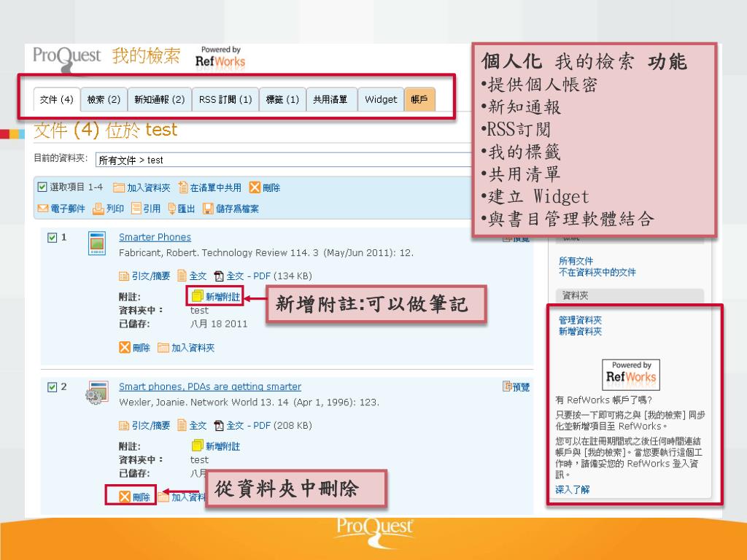This screenshot has width=747, height=560.
Task: Click 新增附註 note icon for the Wexler article
Action: click(x=197, y=446)
